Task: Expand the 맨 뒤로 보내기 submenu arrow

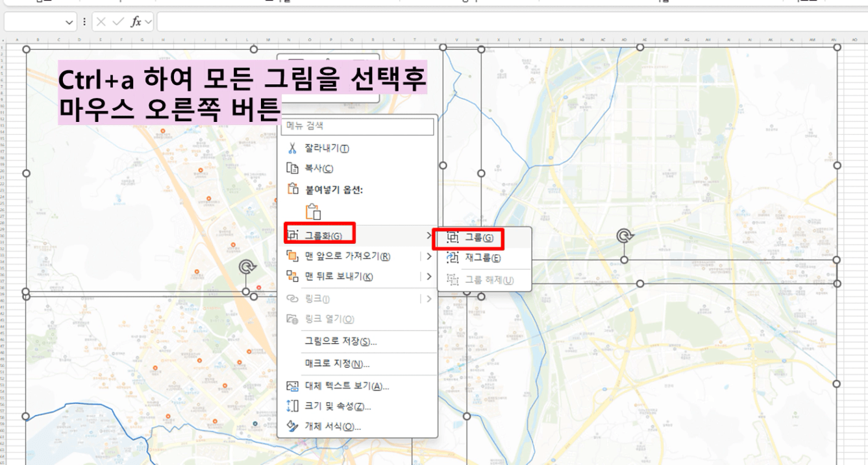Action: (x=428, y=276)
